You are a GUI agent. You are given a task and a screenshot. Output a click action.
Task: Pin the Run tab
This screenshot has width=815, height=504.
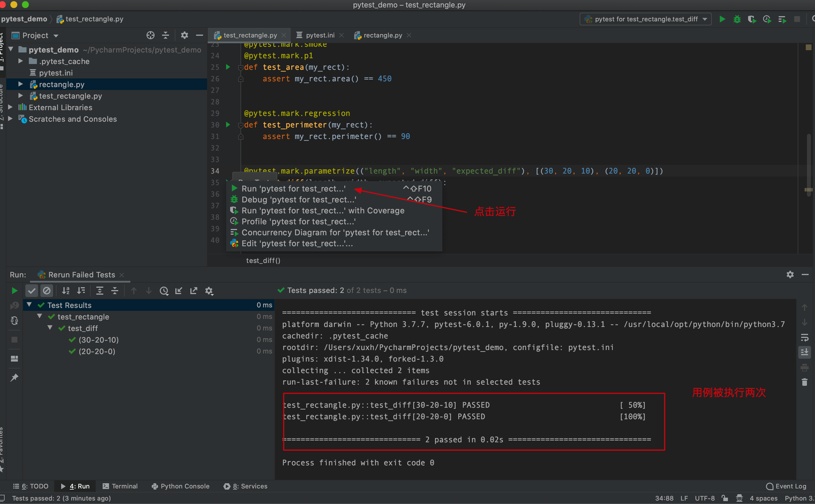pos(14,378)
